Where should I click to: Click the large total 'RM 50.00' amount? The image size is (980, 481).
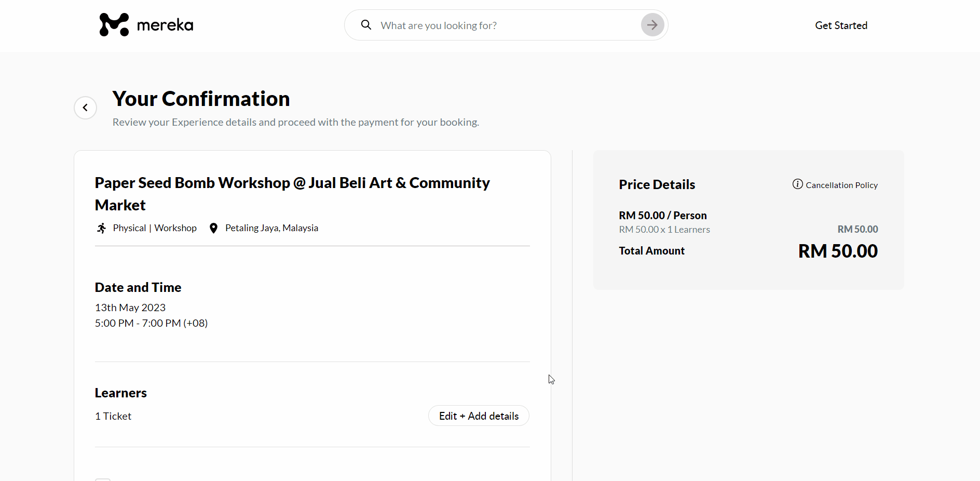[838, 251]
